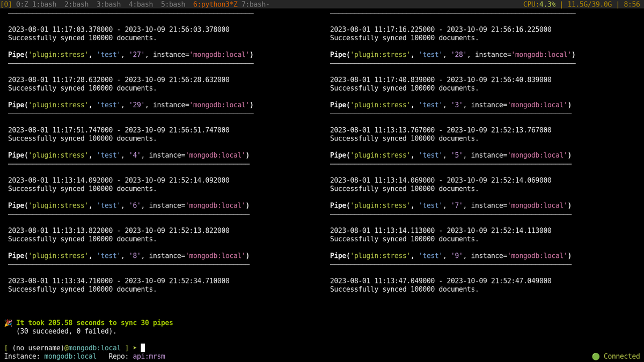The image size is (644, 362).
Task: Click the prompt arrow symbol
Action: click(x=135, y=348)
